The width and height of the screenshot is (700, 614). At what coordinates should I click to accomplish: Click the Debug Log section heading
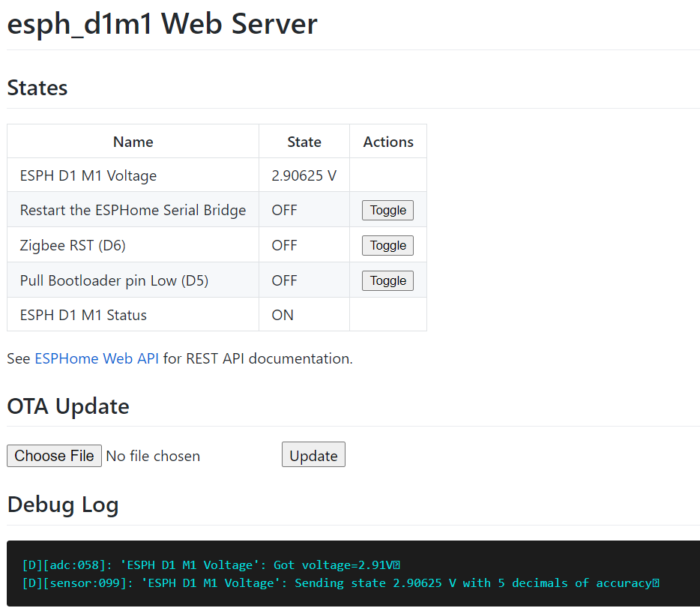click(62, 505)
